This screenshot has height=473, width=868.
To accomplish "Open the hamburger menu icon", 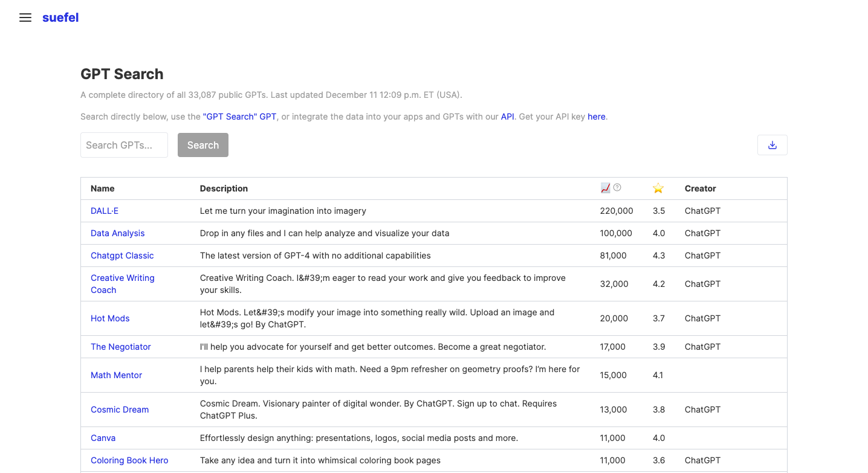I will (25, 18).
